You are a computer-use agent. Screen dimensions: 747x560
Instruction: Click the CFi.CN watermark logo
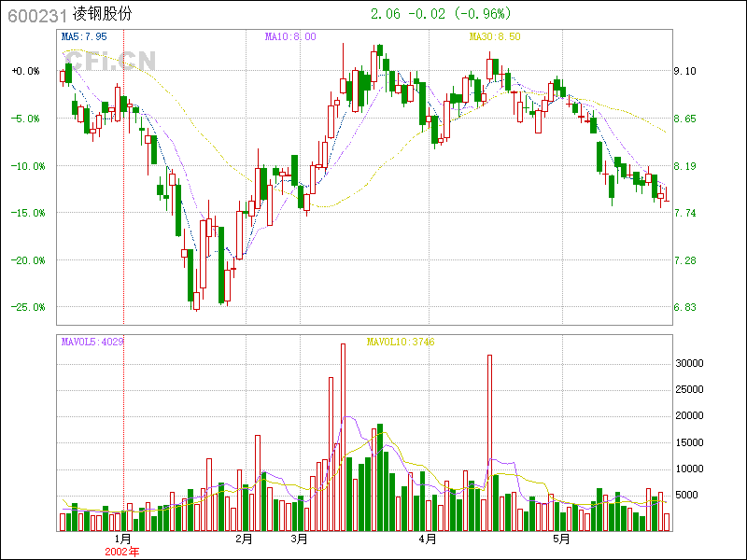click(109, 61)
